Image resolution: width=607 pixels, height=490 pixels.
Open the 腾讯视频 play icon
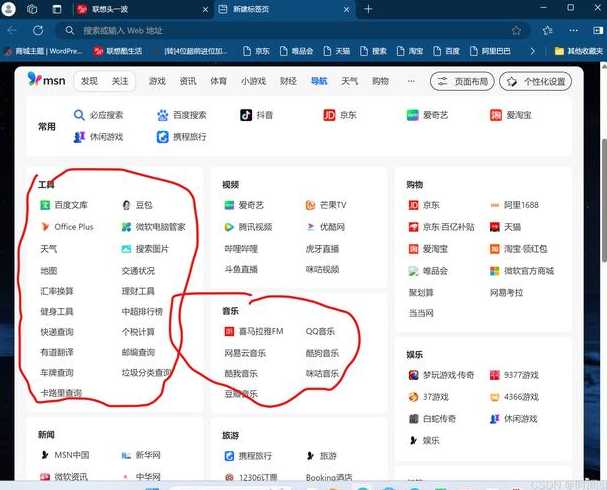point(229,227)
